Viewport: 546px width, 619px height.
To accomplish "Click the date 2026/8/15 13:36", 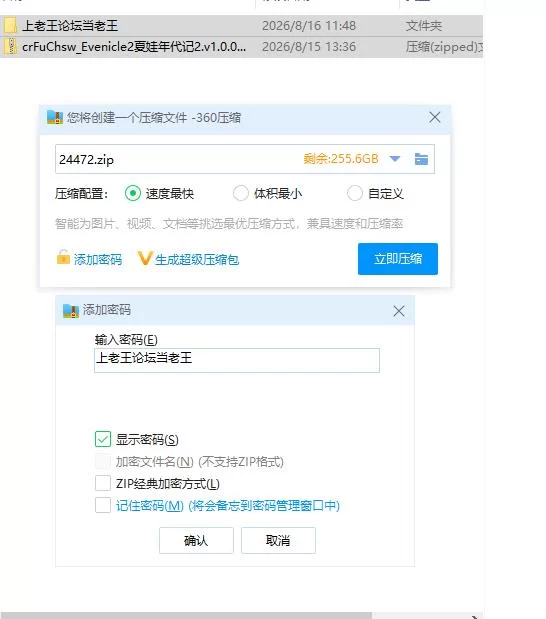I will 309,47.
